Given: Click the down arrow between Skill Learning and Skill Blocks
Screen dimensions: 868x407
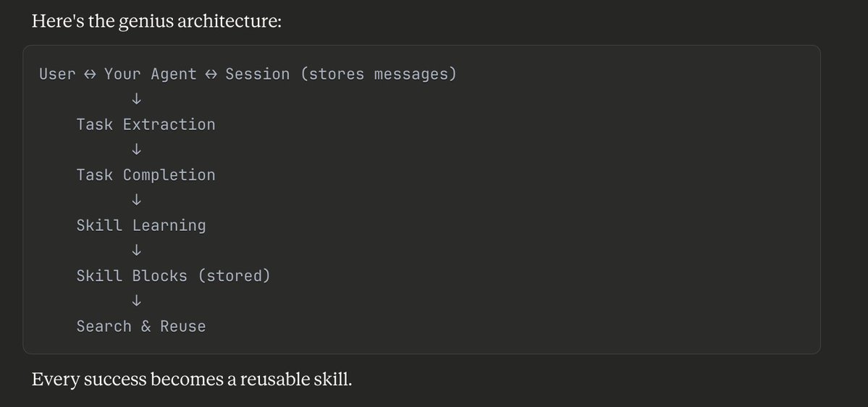Looking at the screenshot, I should pyautogui.click(x=136, y=251).
